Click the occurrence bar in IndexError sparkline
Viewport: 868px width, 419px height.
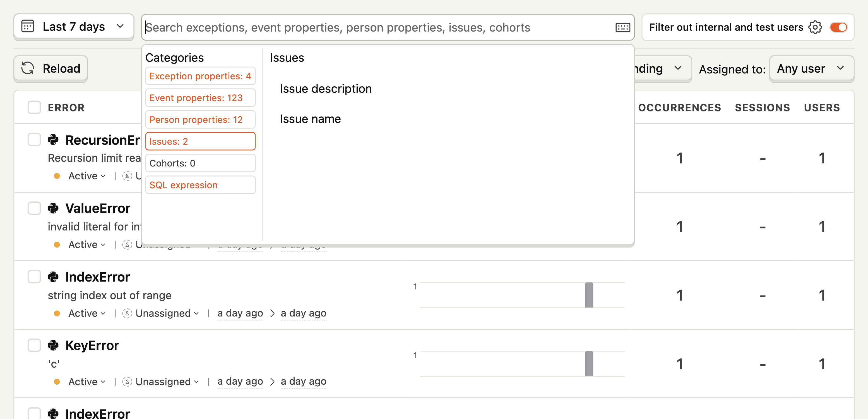tap(589, 295)
